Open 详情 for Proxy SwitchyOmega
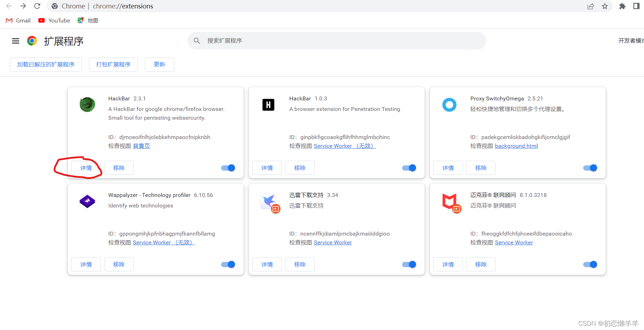644x330 pixels. pos(448,168)
